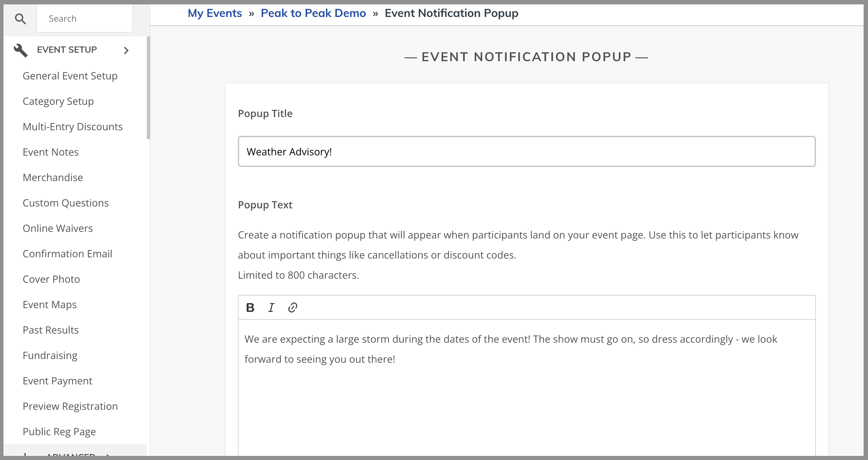Viewport: 868px width, 460px height.
Task: Open Event Notes in sidebar
Action: pos(51,152)
